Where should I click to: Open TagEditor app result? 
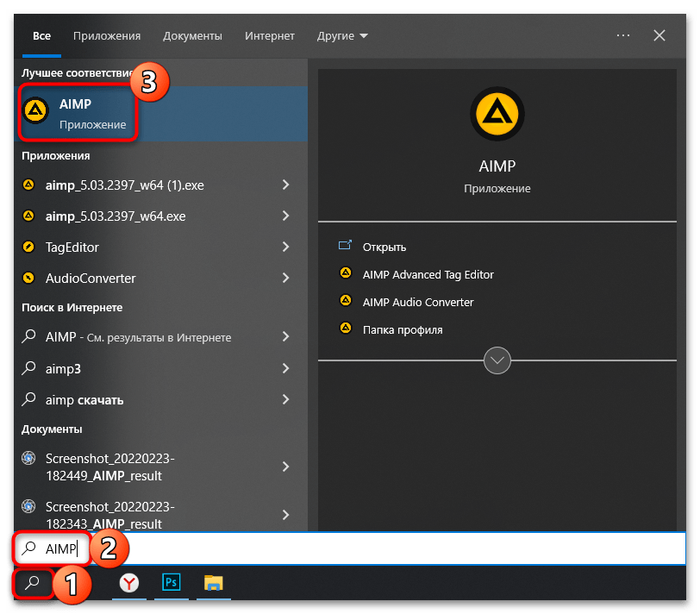pos(72,247)
